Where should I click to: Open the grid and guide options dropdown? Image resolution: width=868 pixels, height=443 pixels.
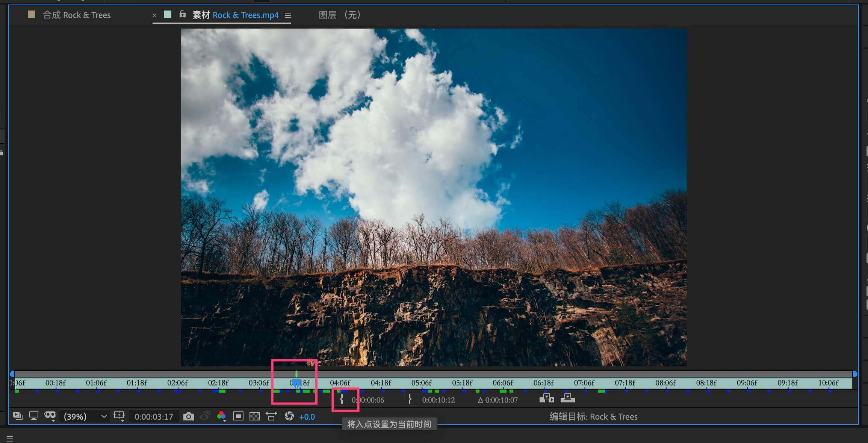[x=119, y=416]
